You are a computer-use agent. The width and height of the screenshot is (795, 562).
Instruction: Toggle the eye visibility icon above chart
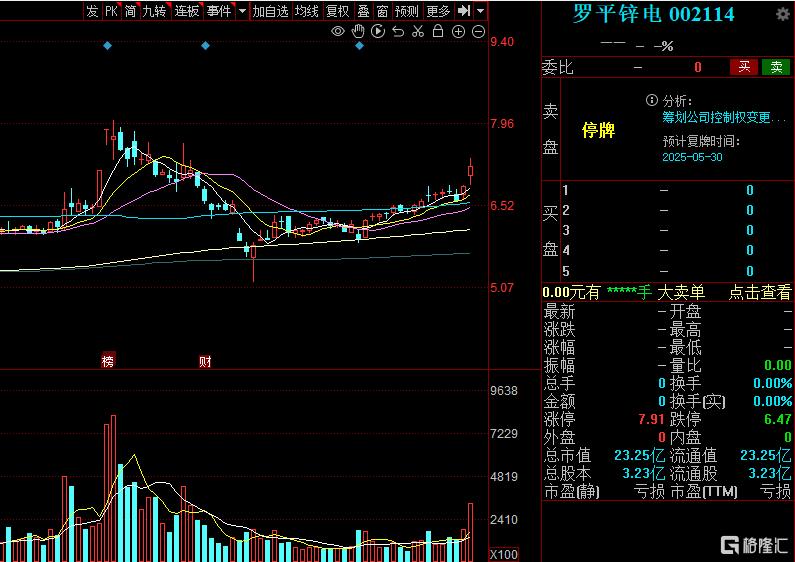[x=338, y=31]
